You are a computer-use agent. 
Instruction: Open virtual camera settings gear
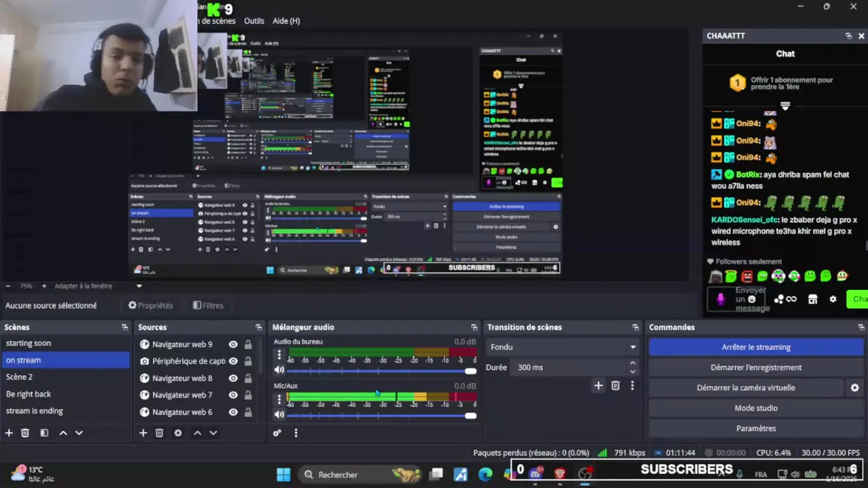click(854, 388)
